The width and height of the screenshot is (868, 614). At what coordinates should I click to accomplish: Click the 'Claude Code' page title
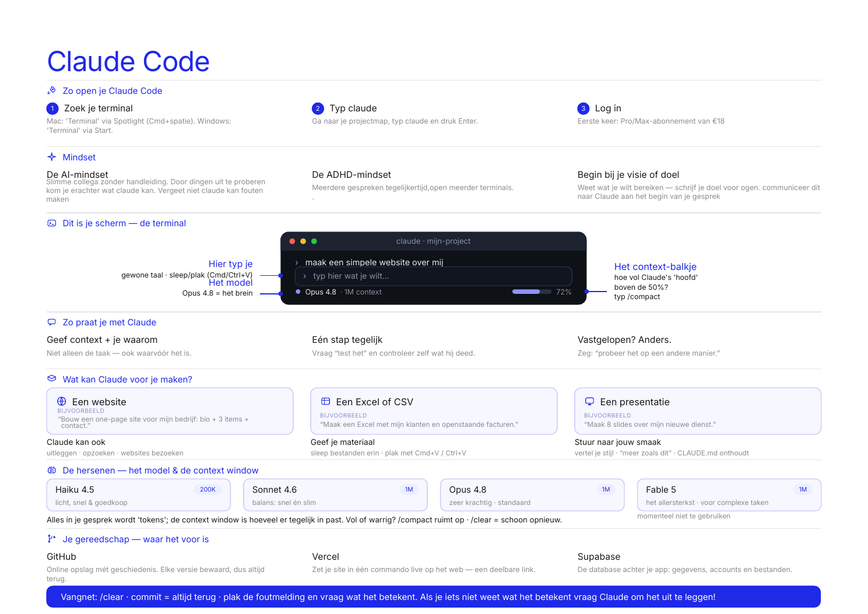[x=128, y=61]
